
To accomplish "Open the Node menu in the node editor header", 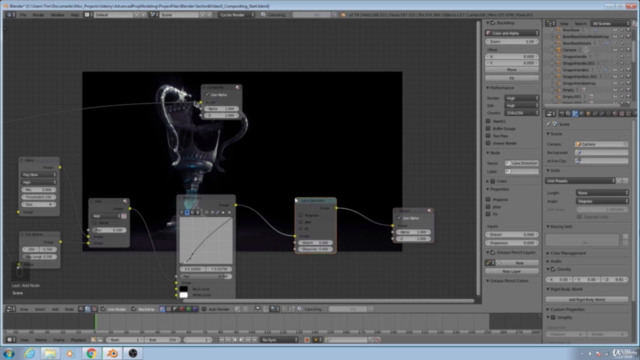I will 69,309.
